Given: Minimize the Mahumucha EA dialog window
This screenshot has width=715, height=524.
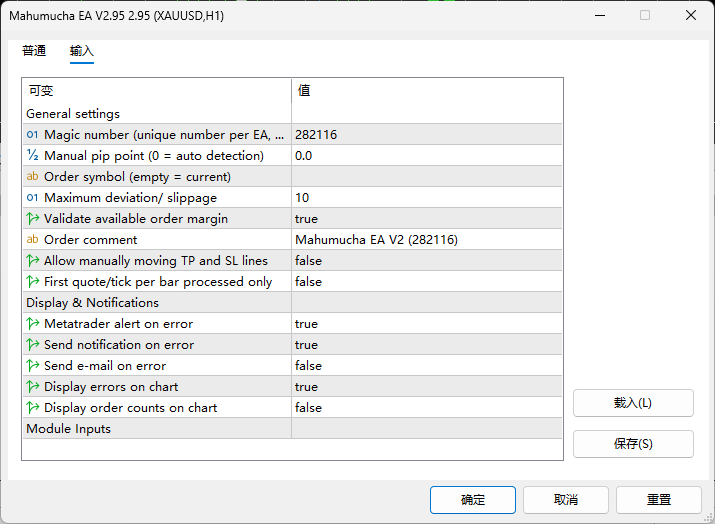Looking at the screenshot, I should point(600,15).
